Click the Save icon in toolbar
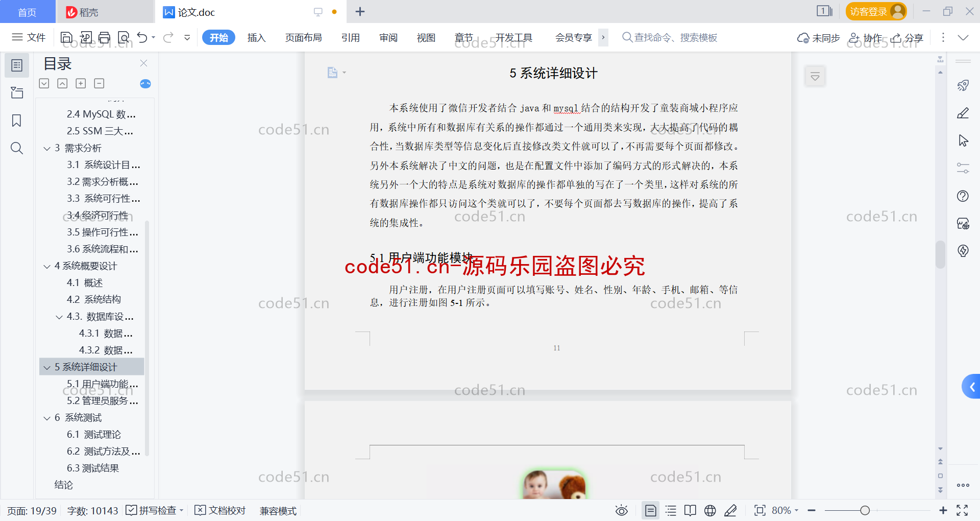Image resolution: width=980 pixels, height=521 pixels. click(x=66, y=37)
